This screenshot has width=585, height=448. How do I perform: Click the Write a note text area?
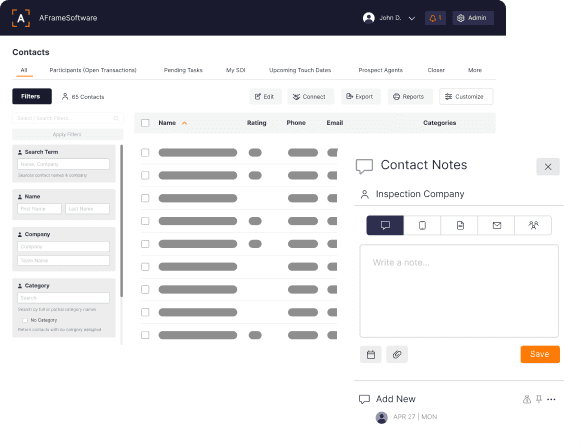pos(459,291)
